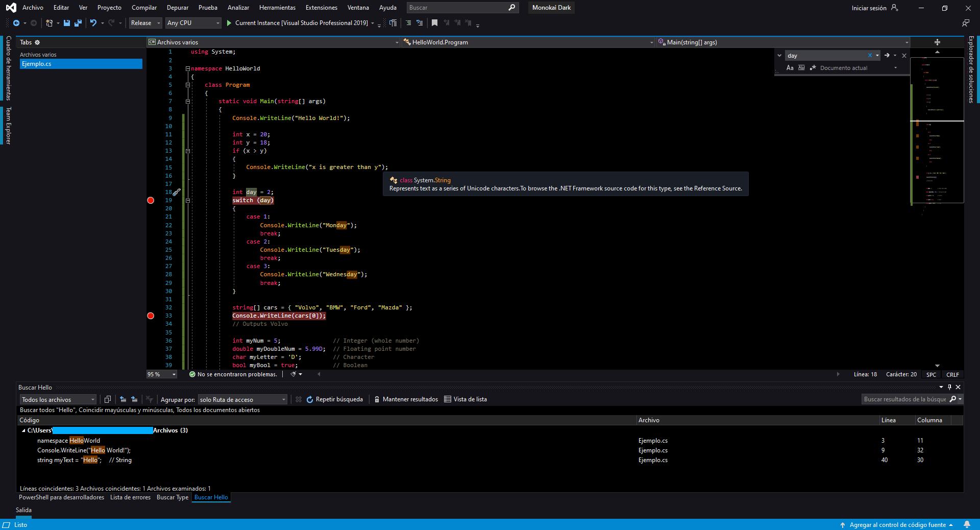Image resolution: width=980 pixels, height=530 pixels.
Task: Select Ejemplo.cs in the Tabs panel
Action: click(x=81, y=64)
